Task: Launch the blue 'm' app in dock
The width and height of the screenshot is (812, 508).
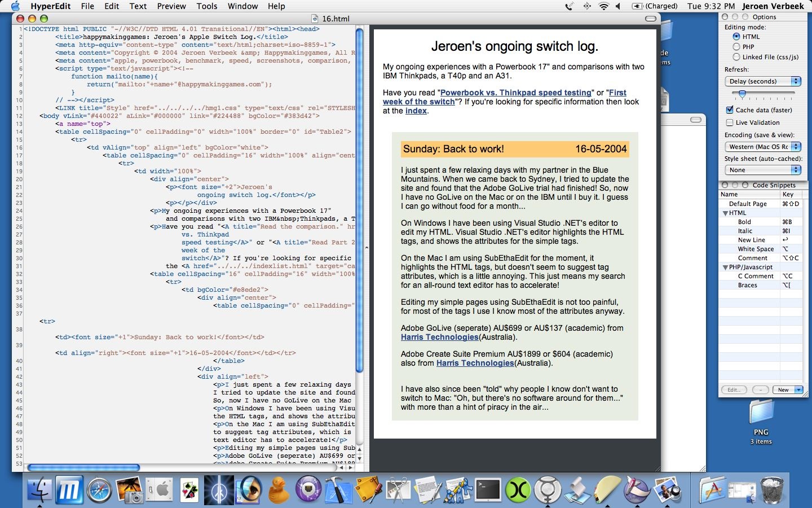Action: coord(69,489)
